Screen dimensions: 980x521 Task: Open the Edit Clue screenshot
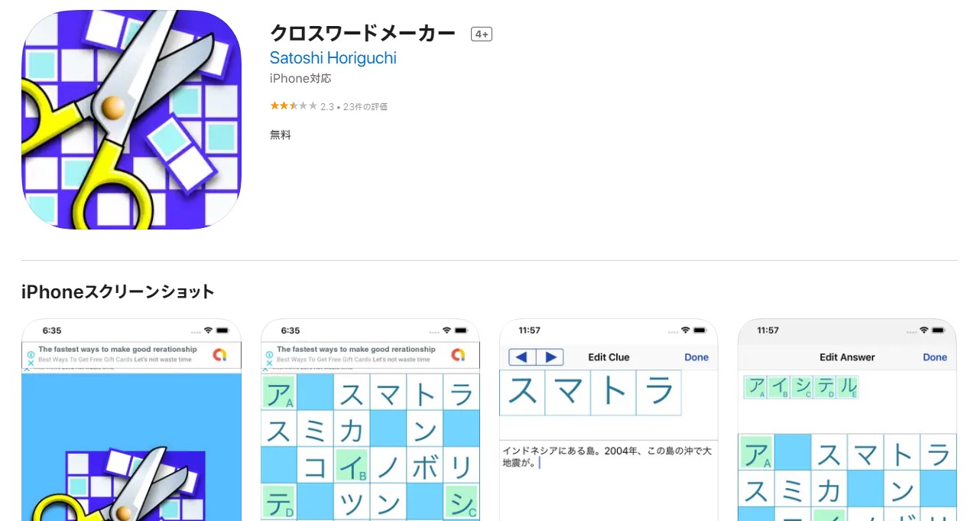coord(608,420)
